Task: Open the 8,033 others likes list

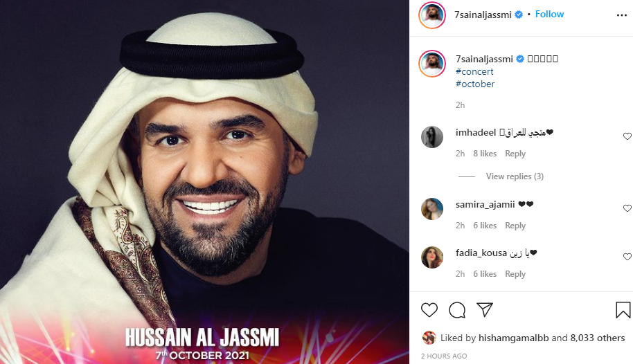Action: pyautogui.click(x=598, y=338)
